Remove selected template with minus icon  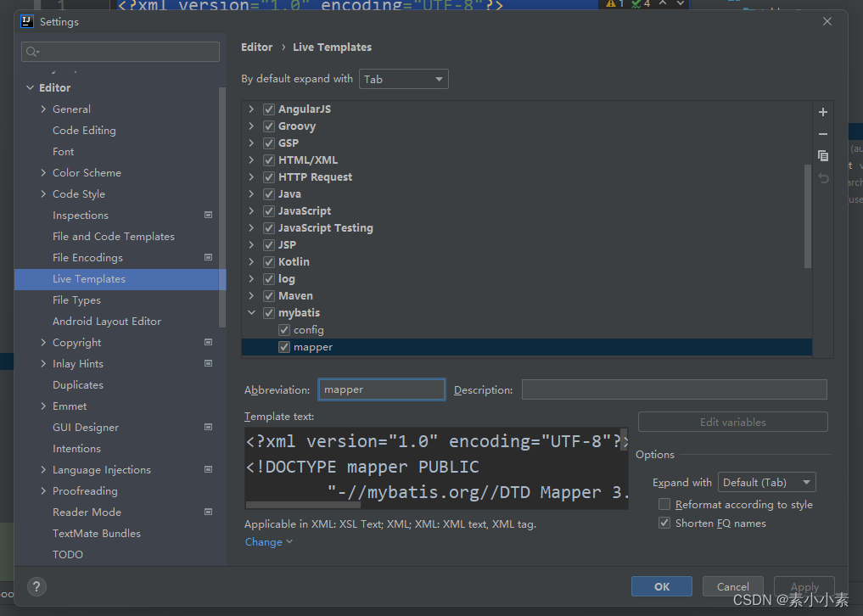pyautogui.click(x=823, y=134)
